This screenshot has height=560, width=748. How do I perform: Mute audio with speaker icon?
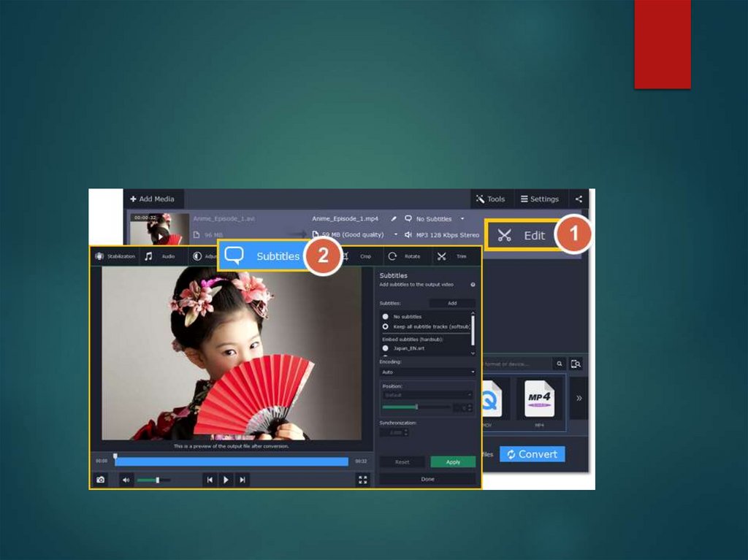126,480
